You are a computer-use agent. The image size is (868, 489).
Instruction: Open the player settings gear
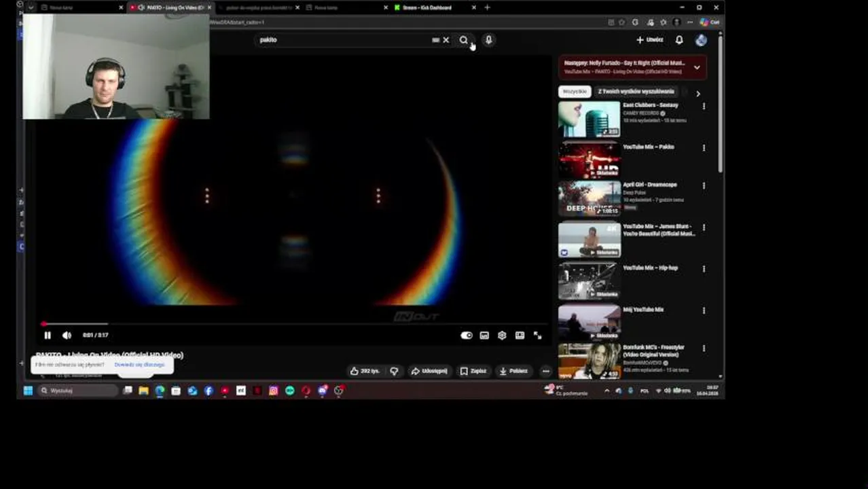coord(502,336)
